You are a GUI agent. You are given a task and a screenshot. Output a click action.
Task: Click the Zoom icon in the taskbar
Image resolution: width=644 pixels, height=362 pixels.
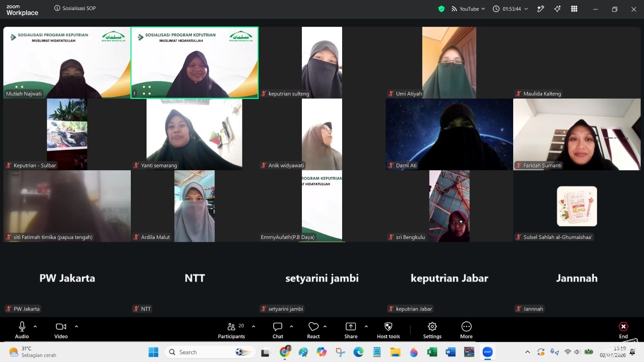tap(487, 352)
